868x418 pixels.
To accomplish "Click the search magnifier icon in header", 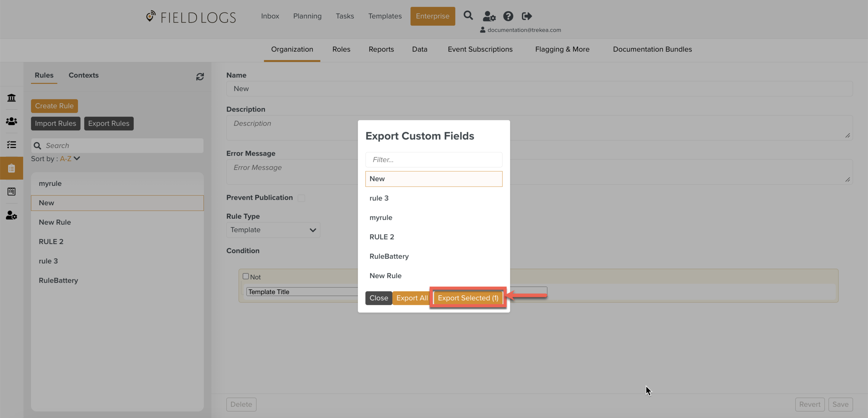I will coord(468,16).
